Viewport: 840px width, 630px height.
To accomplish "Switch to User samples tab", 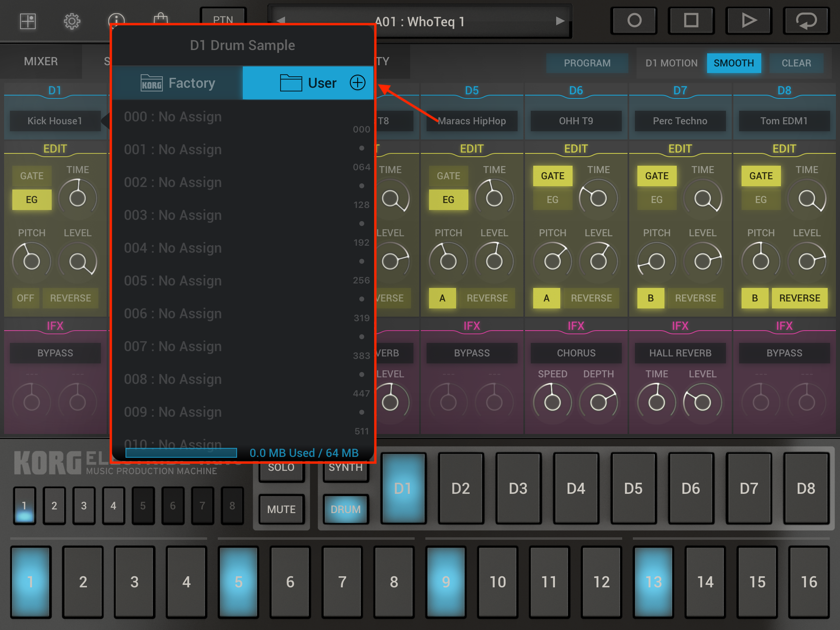I will click(308, 83).
